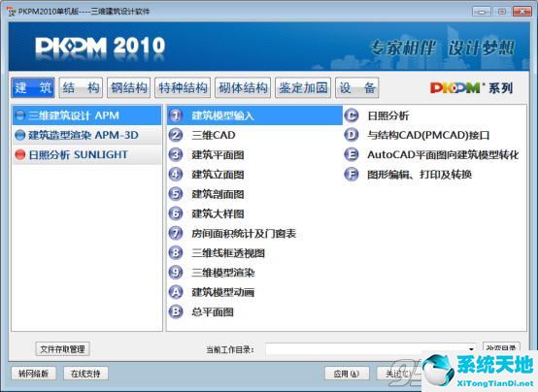
Task: Open 在线支持 online support
Action: click(85, 374)
